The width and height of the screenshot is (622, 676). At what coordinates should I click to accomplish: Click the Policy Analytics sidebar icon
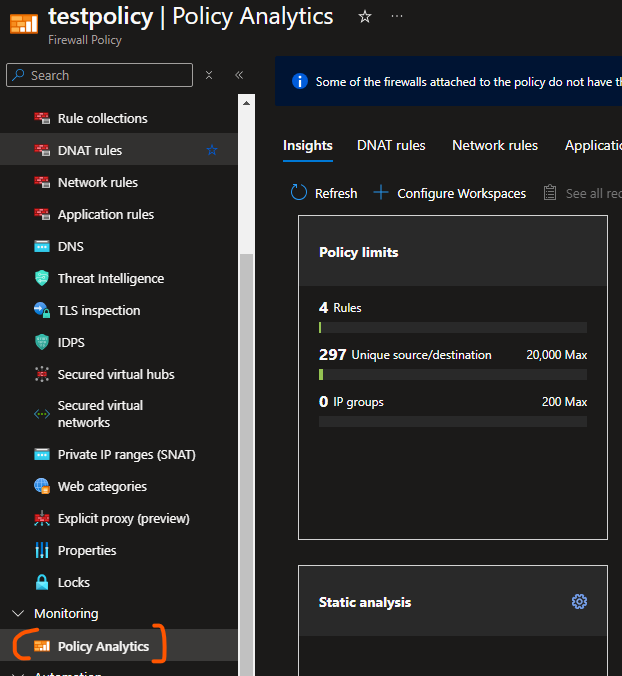coord(42,646)
